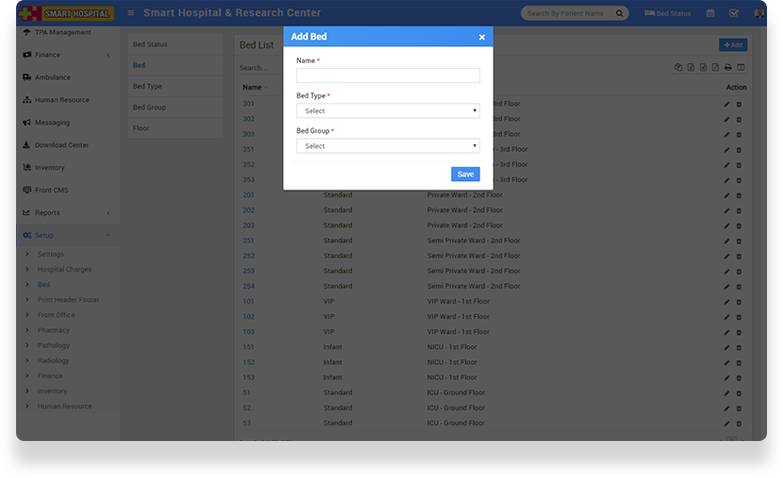783x478 pixels.
Task: Click the Name input field
Action: coord(388,76)
